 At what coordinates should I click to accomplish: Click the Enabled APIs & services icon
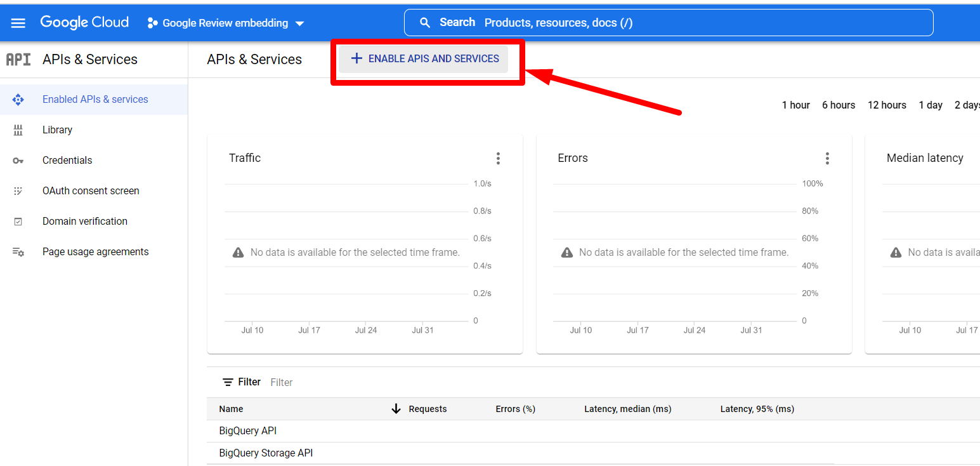(x=19, y=99)
